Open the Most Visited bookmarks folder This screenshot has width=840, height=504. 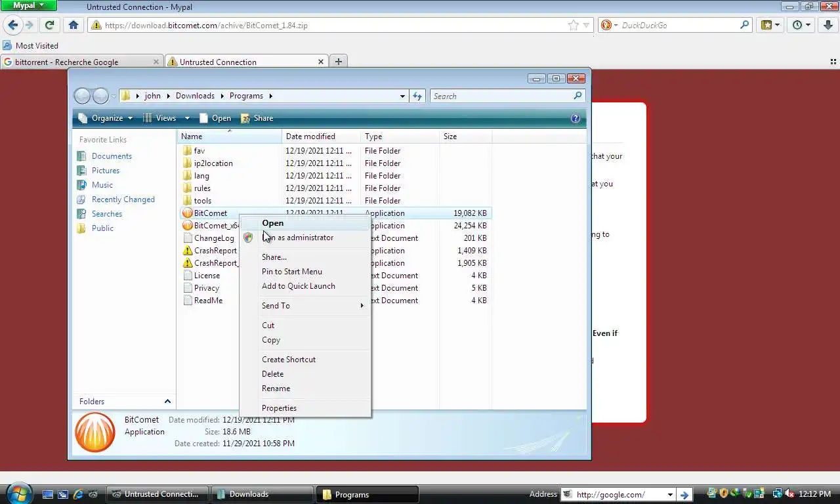click(x=31, y=45)
